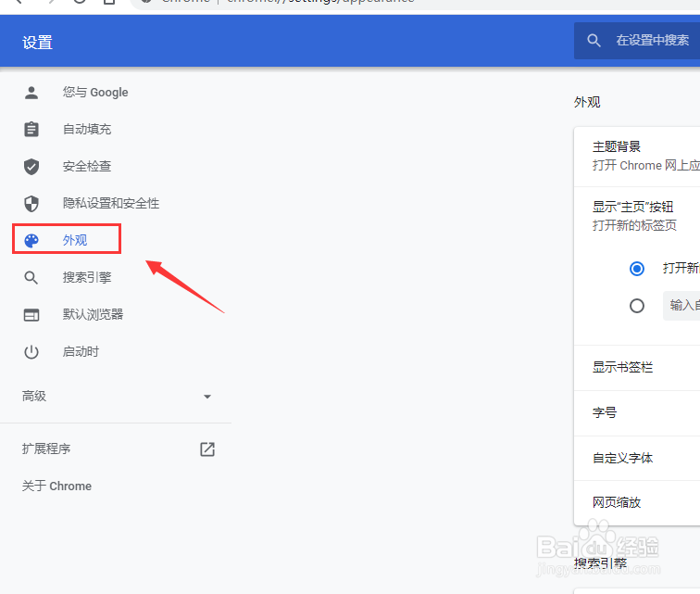Click the 显示“主页”按钮 setting row

[637, 216]
